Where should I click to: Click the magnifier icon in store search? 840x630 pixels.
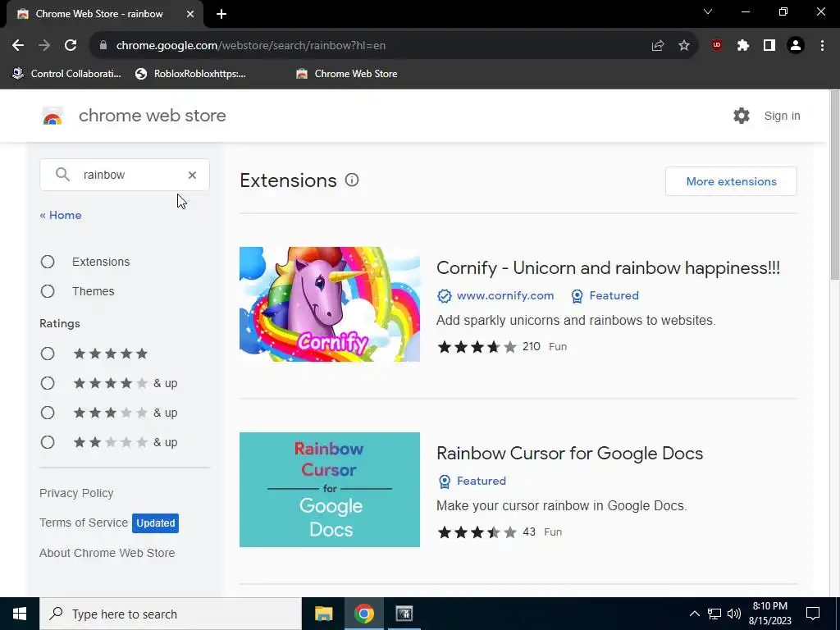62,175
